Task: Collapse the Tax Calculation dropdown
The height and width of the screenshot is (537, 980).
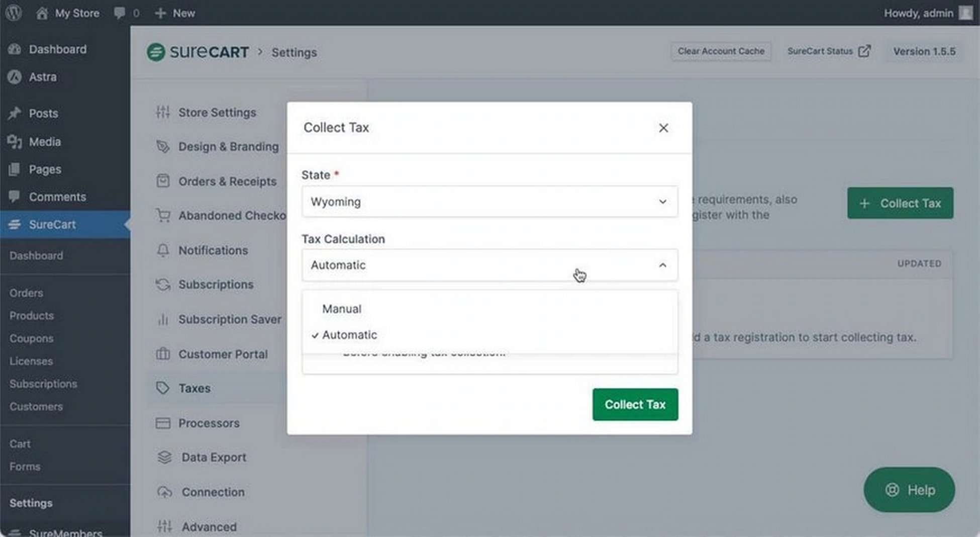Action: click(x=662, y=265)
